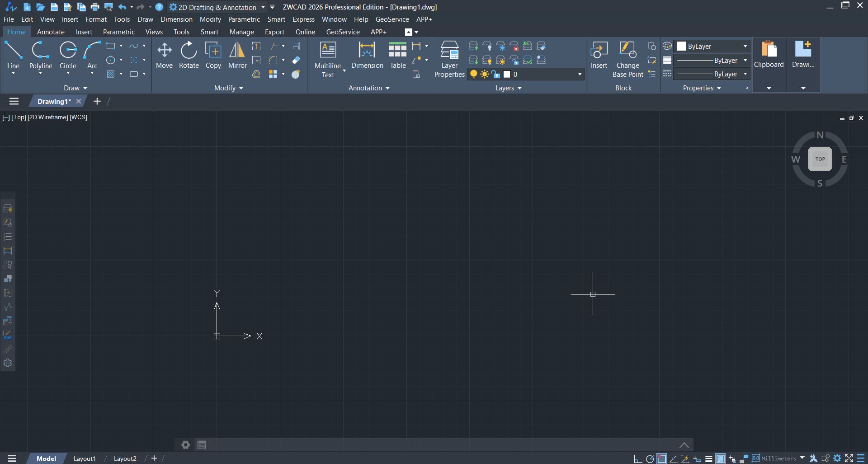Insert a Table

click(397, 55)
